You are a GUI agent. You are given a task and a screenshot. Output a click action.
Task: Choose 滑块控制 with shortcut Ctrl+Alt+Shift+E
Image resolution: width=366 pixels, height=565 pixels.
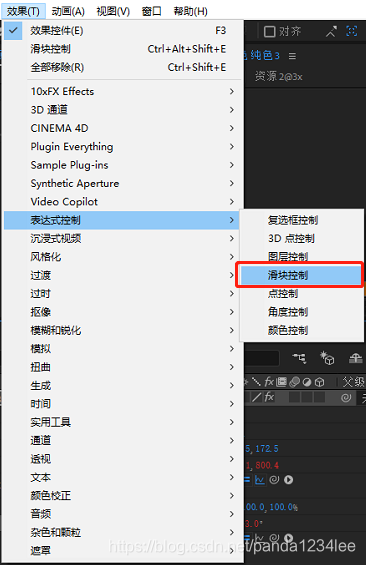[122, 49]
